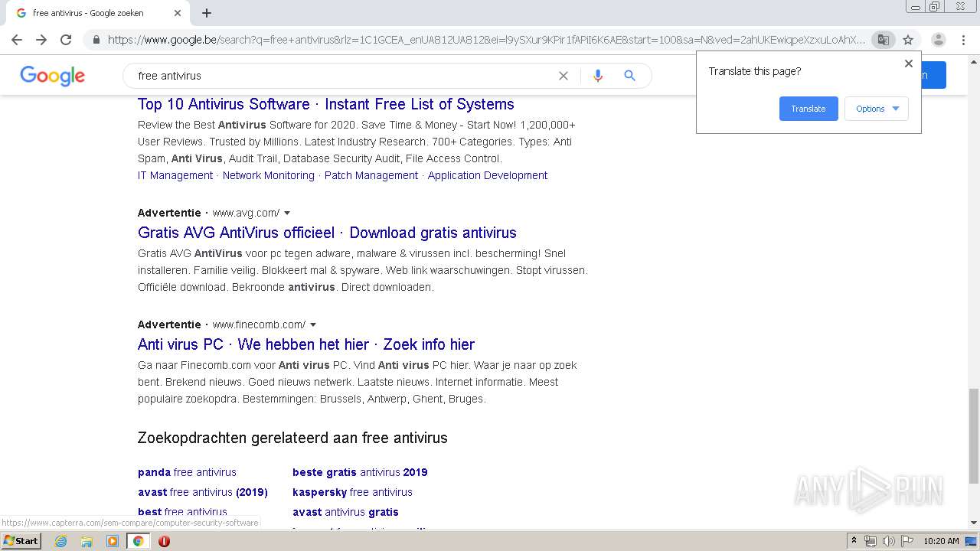Expand the www.finecomb.com ad dropdown arrow
Screen dimensions: 980x551
pyautogui.click(x=313, y=324)
